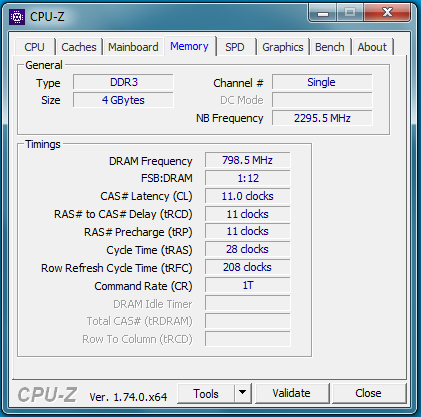Switch to the CPU tab

(34, 47)
